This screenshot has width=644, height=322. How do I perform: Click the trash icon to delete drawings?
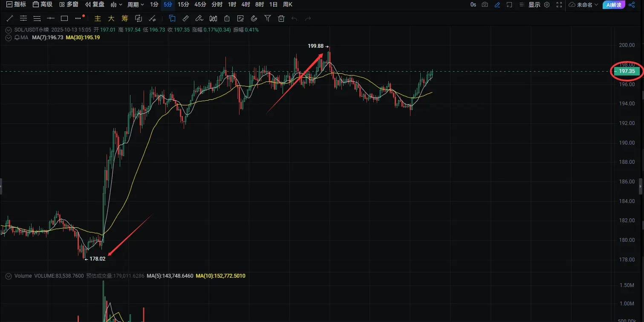pos(281,18)
